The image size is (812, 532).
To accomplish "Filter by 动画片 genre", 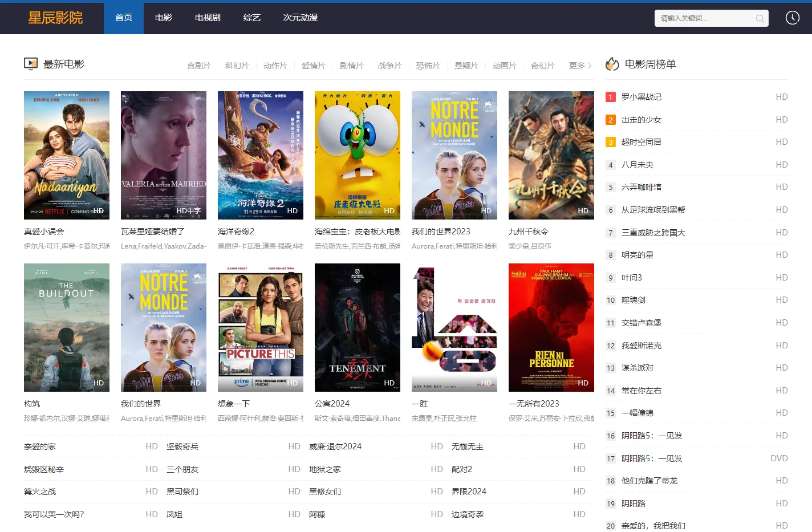I will click(505, 66).
